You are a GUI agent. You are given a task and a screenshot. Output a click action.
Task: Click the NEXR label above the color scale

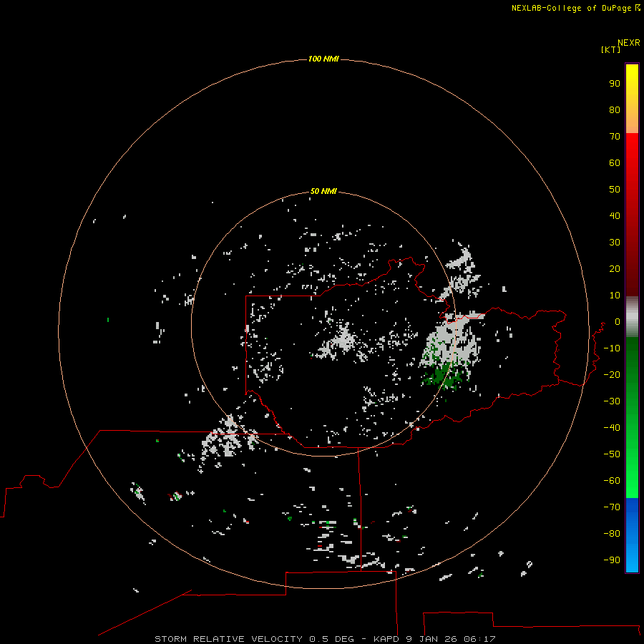pyautogui.click(x=628, y=43)
